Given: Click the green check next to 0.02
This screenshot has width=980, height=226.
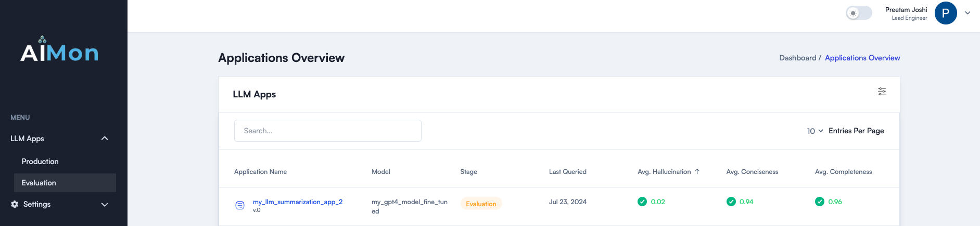Looking at the screenshot, I should pyautogui.click(x=642, y=202).
